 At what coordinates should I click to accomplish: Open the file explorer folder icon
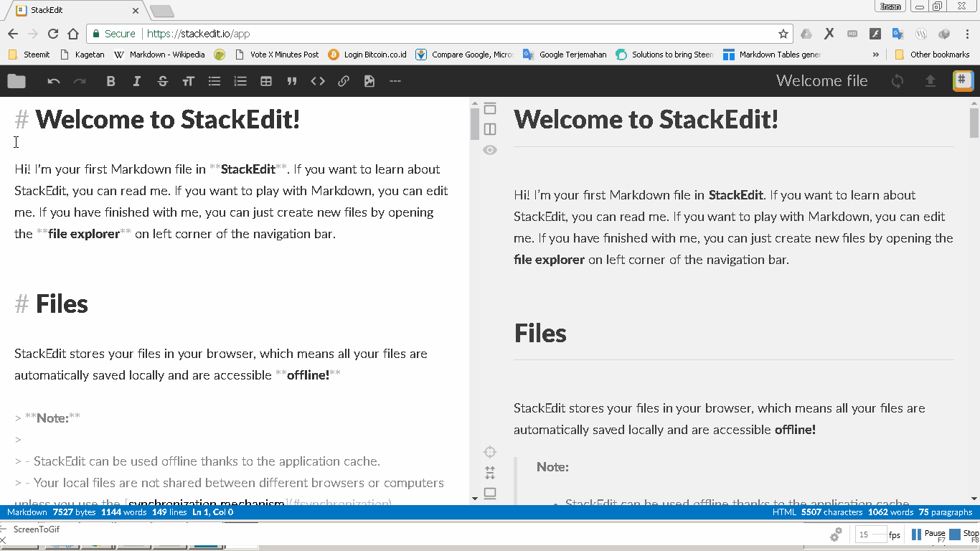(17, 81)
